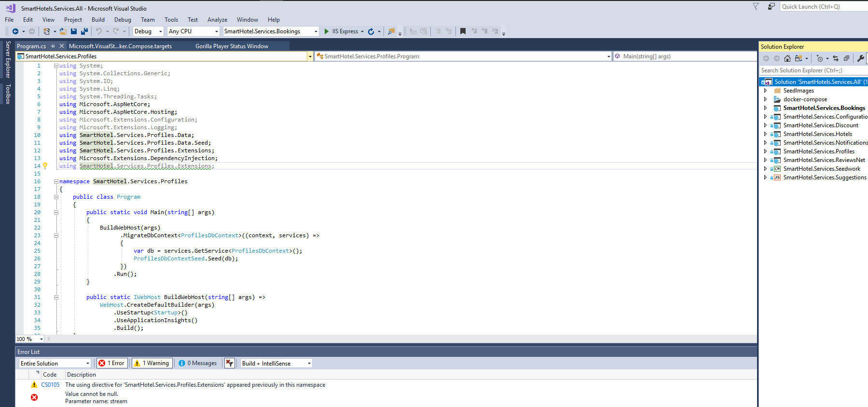Image resolution: width=868 pixels, height=407 pixels.
Task: Switch to the Microsoft.VisualSt...ker.Compose.targets tab
Action: tap(120, 46)
